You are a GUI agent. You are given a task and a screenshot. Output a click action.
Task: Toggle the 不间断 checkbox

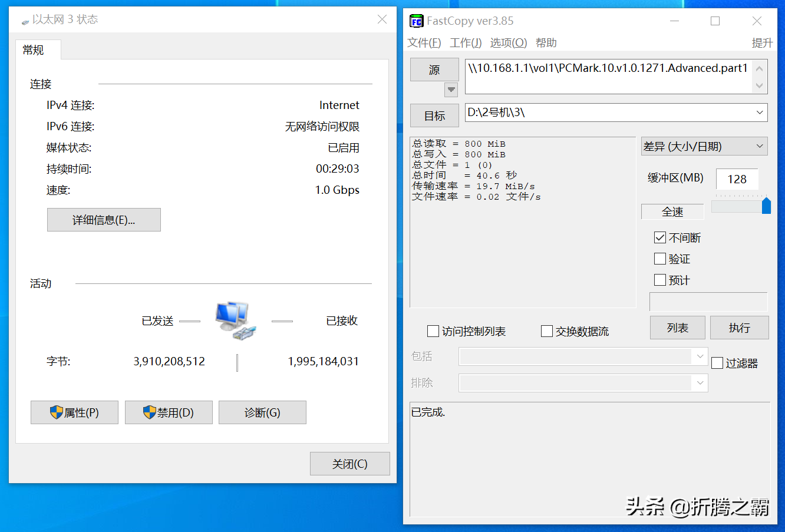click(660, 238)
